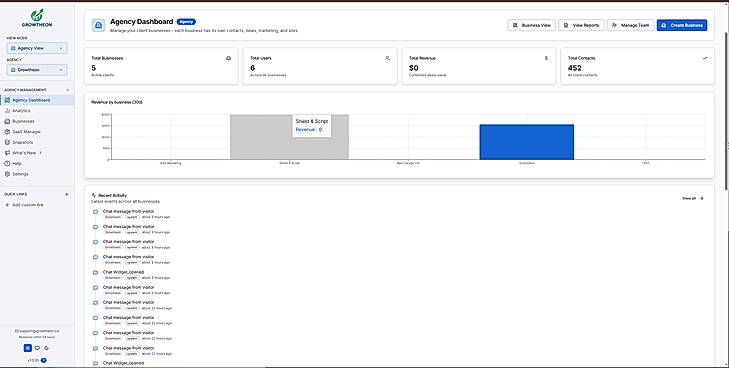Viewport: 729px width, 368px height.
Task: Click the Create Business button
Action: point(682,25)
